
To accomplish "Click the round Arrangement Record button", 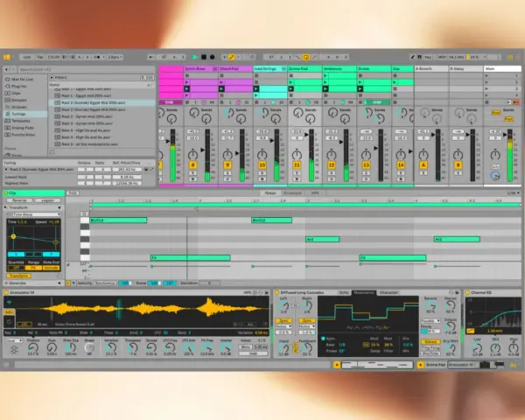I will pos(212,57).
